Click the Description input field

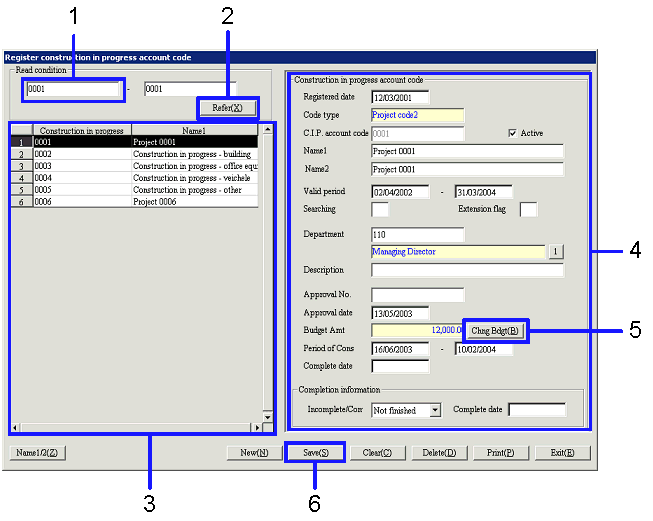(467, 270)
